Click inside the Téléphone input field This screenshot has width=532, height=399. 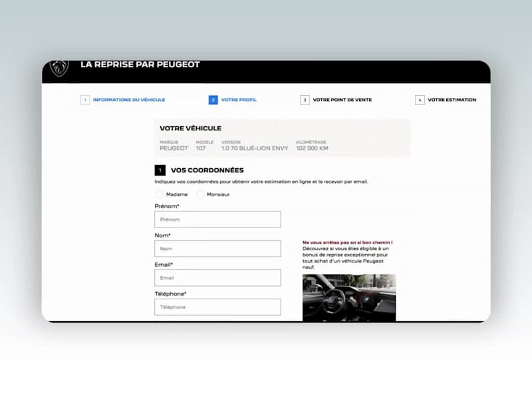tap(217, 307)
